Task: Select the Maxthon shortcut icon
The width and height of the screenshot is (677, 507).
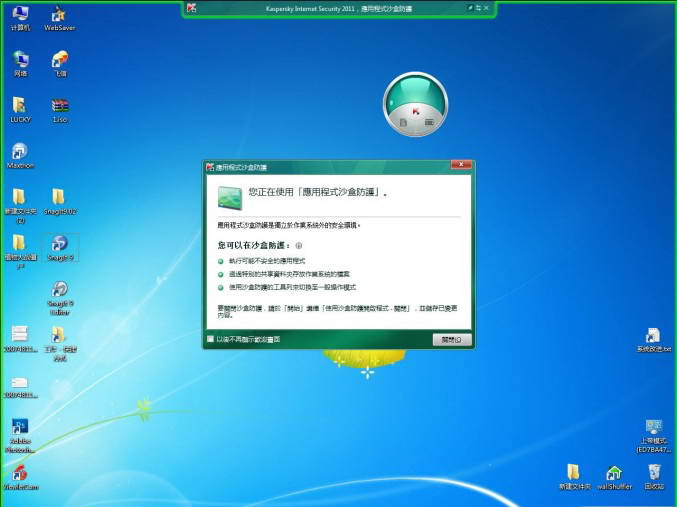Action: pos(20,155)
